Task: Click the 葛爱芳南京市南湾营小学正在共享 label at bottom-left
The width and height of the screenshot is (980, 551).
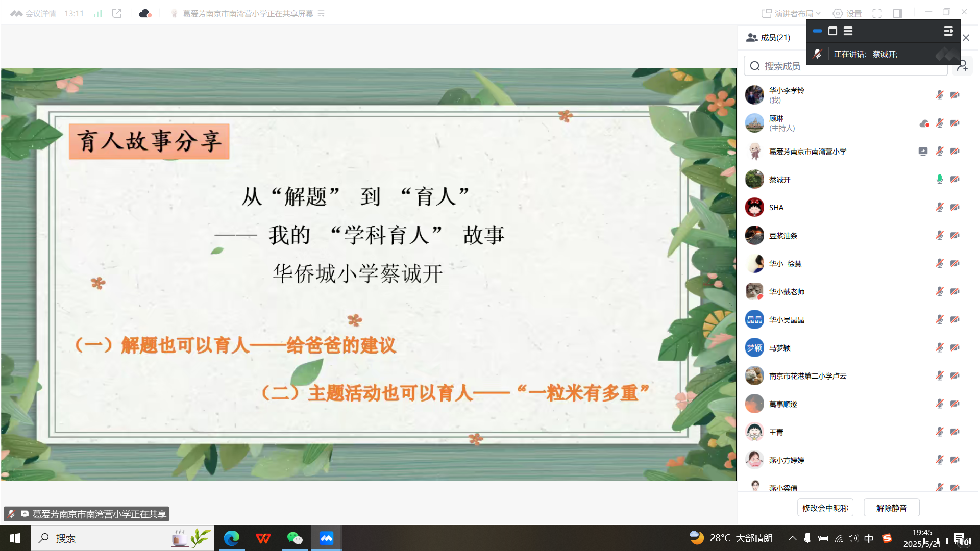Action: (x=86, y=514)
